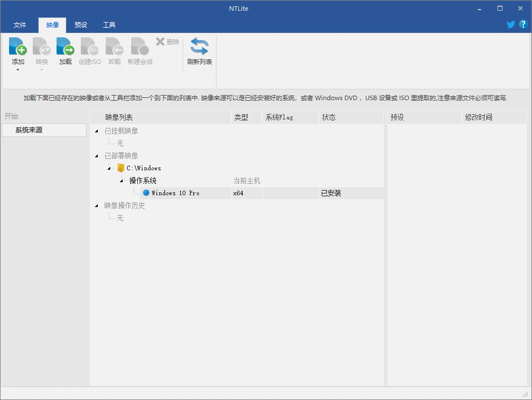The image size is (532, 400).
Task: Switch to the 预设 tab
Action: (80, 24)
